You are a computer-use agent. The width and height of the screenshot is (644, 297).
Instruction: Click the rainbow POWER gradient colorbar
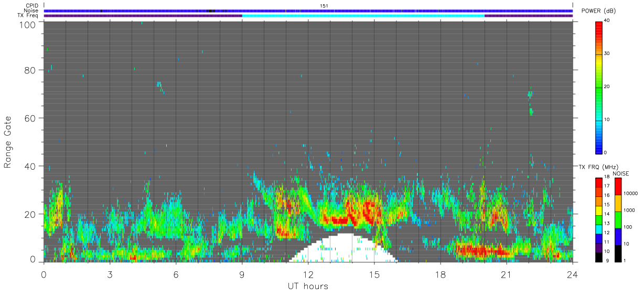pos(598,87)
